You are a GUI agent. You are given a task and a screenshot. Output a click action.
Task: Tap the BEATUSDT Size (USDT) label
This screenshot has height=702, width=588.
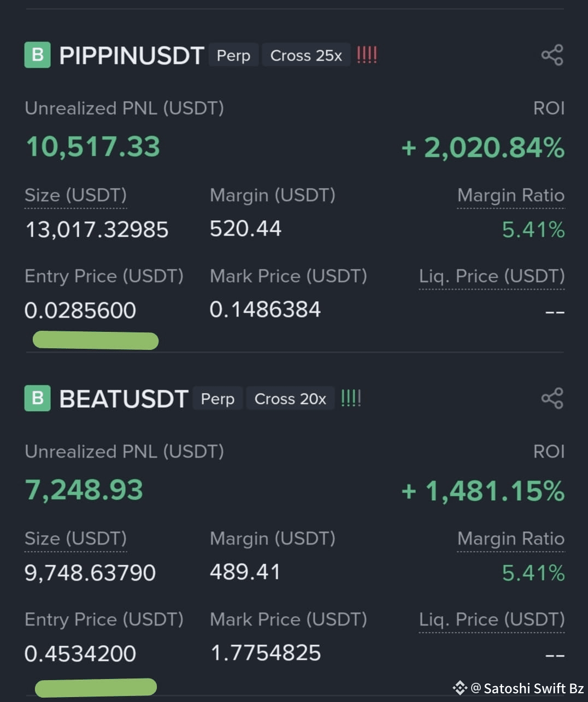pyautogui.click(x=76, y=539)
